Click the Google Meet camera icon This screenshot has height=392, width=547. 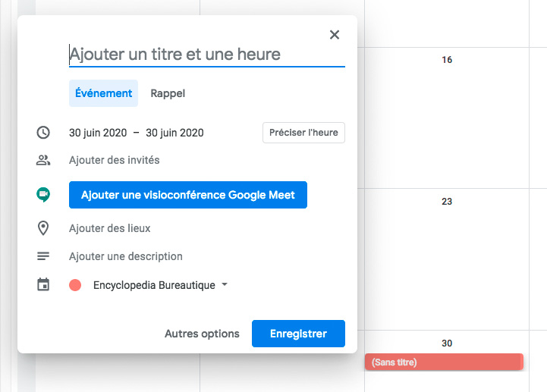click(43, 195)
